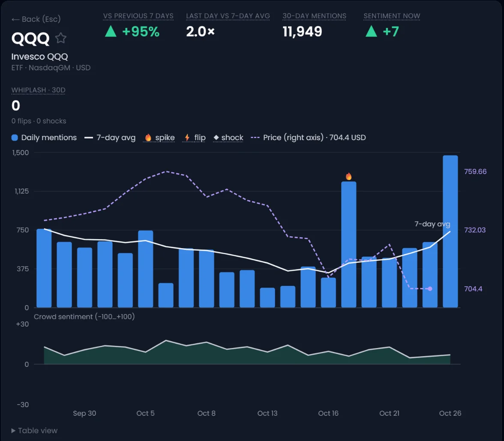Viewport: 504px width, 441px height.
Task: Click the 0 flips · 0 shocks text
Action: [x=39, y=121]
